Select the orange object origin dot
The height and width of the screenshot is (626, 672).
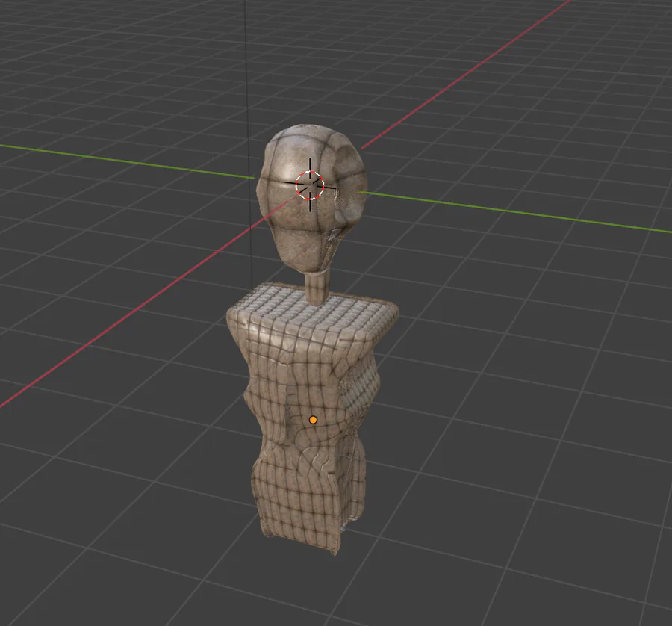point(314,420)
